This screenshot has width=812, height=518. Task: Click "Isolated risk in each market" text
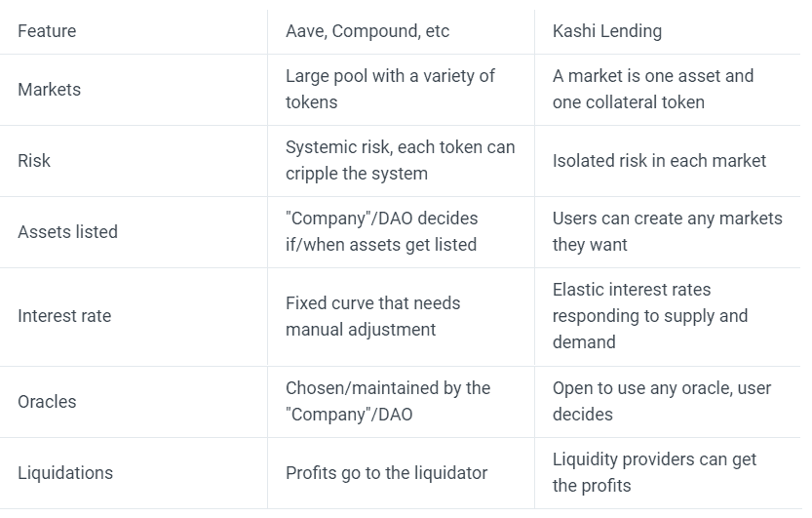[x=660, y=161]
